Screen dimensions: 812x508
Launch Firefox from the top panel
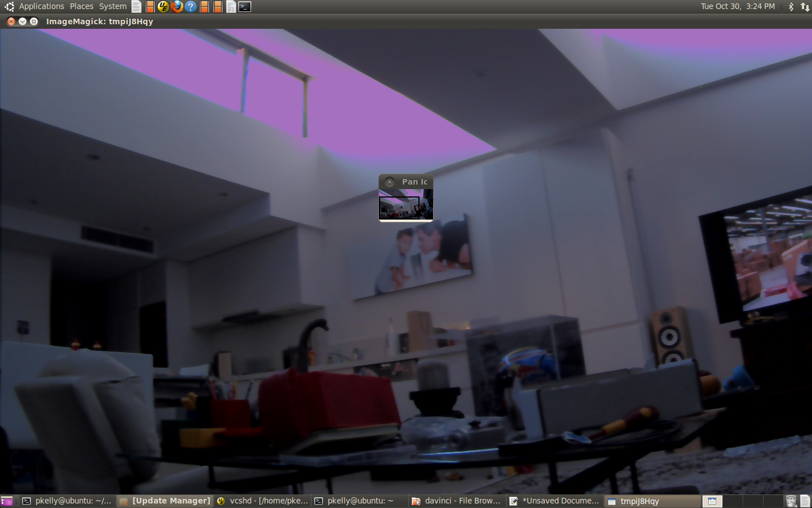click(177, 6)
